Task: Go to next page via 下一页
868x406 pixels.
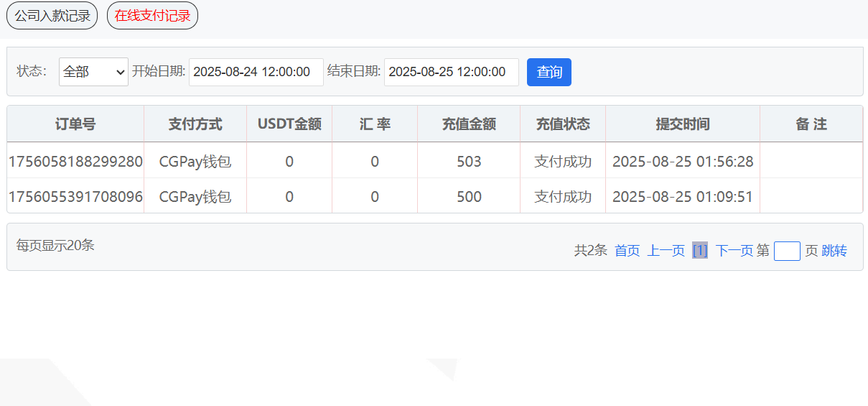Action: click(734, 251)
